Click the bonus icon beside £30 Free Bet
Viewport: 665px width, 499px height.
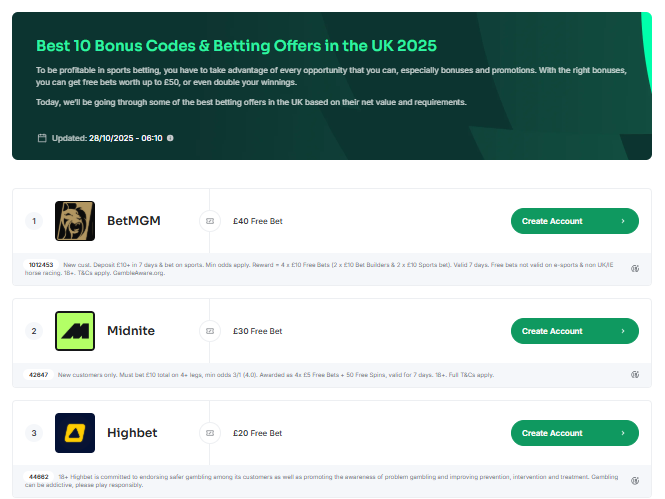[210, 331]
